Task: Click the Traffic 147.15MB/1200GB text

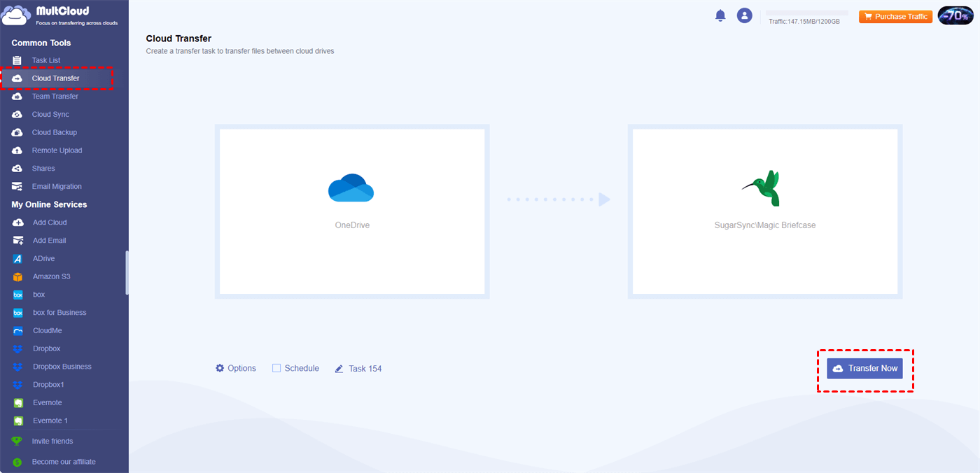Action: (x=804, y=22)
